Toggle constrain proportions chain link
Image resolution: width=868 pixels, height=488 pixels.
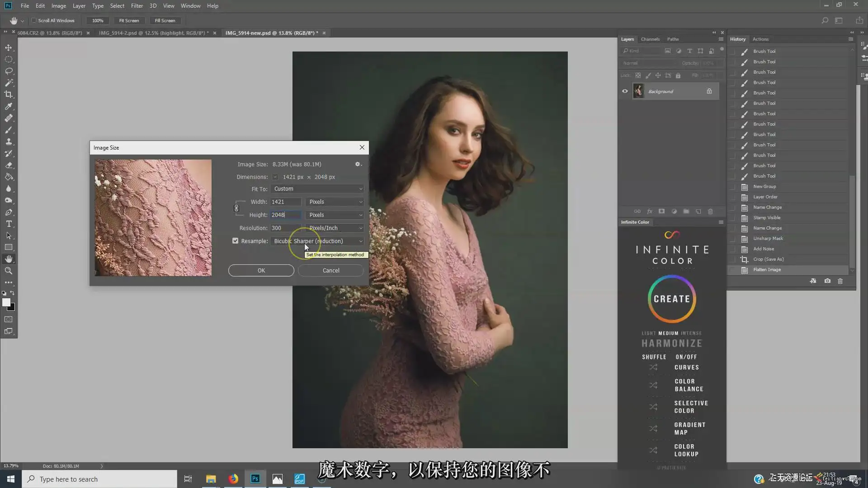click(236, 208)
